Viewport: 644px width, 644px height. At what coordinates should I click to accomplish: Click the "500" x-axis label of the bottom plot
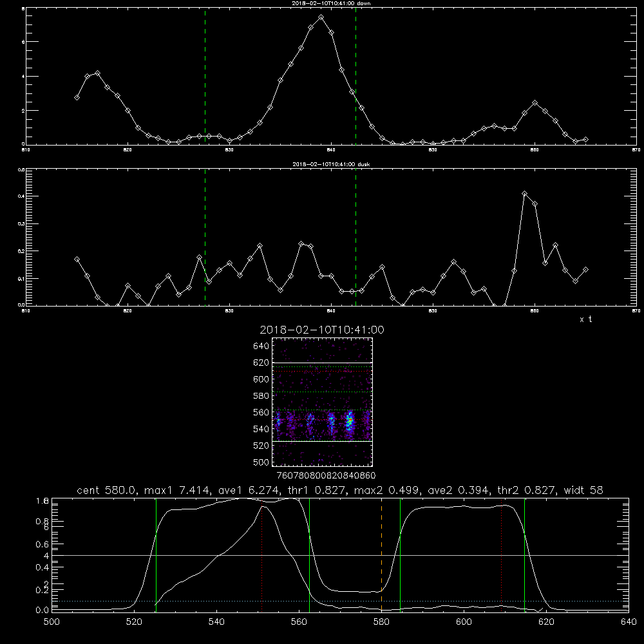[x=52, y=622]
